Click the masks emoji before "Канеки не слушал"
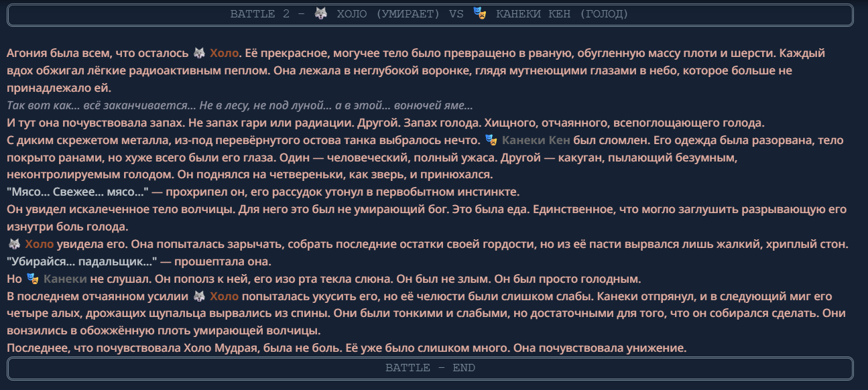The height and width of the screenshot is (390, 868). [x=32, y=279]
